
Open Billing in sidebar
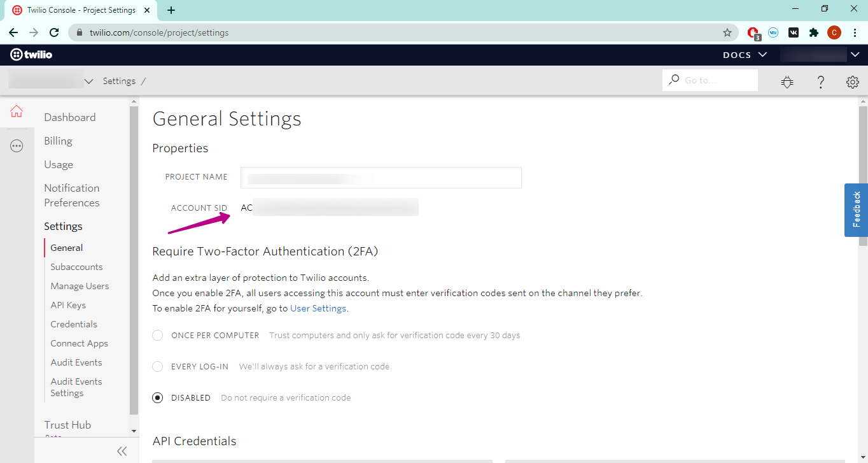pos(58,141)
